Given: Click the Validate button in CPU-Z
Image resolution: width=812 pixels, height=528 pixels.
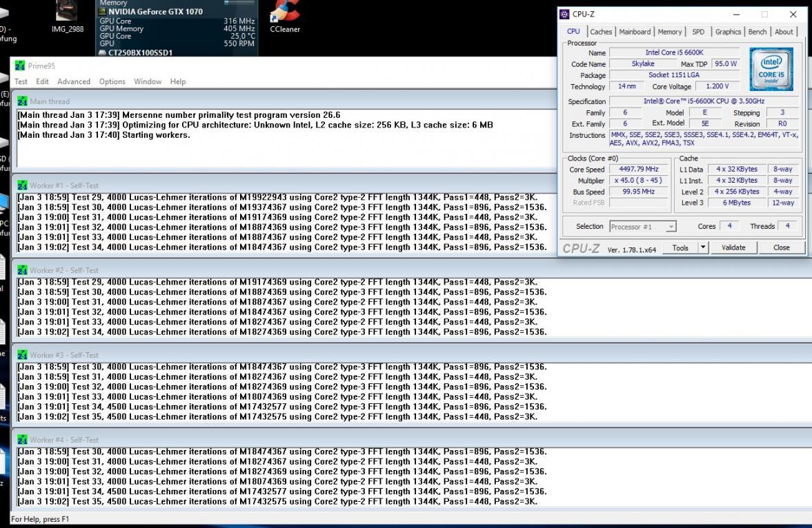Looking at the screenshot, I should tap(733, 248).
